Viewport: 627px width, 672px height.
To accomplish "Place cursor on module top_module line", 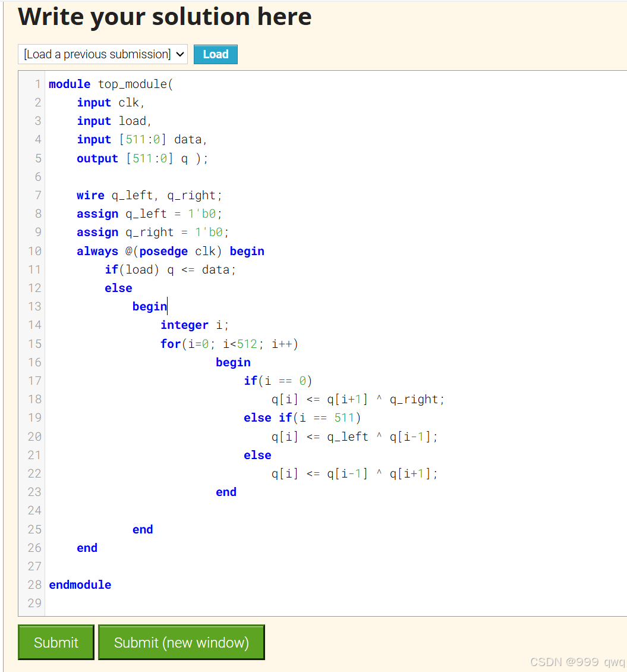I will click(110, 84).
